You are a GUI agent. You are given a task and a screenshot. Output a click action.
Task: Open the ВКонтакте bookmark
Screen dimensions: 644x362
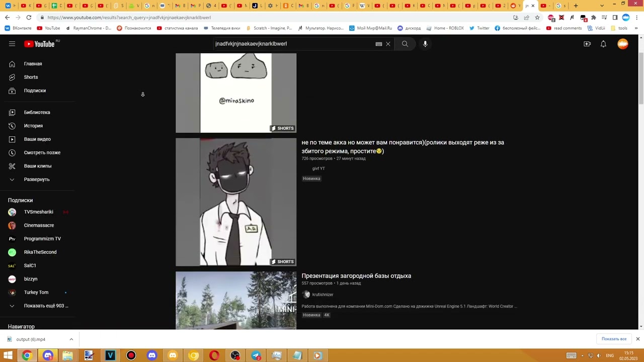click(19, 28)
